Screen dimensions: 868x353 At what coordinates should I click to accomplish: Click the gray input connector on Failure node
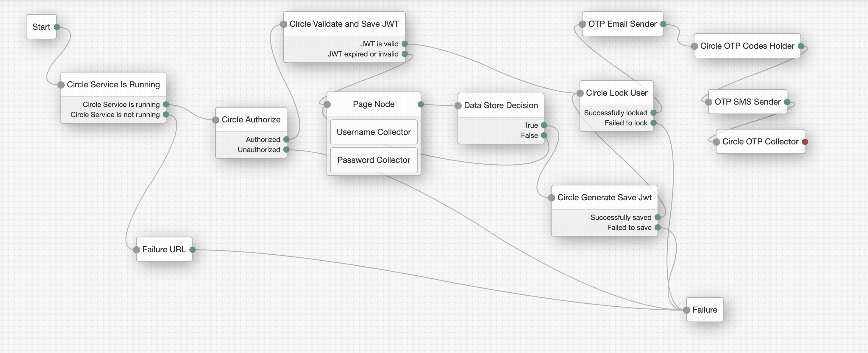tap(687, 310)
